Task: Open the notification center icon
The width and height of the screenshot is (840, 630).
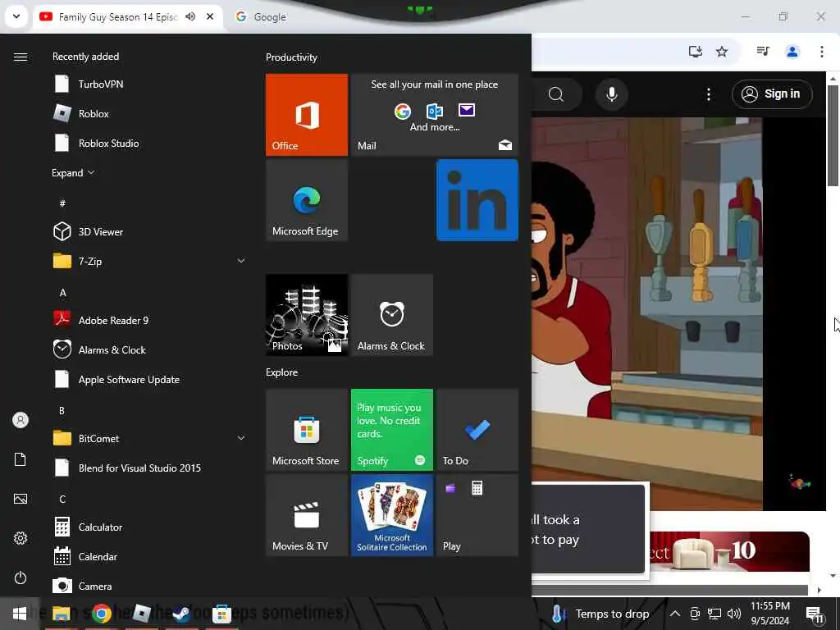Action: point(814,614)
